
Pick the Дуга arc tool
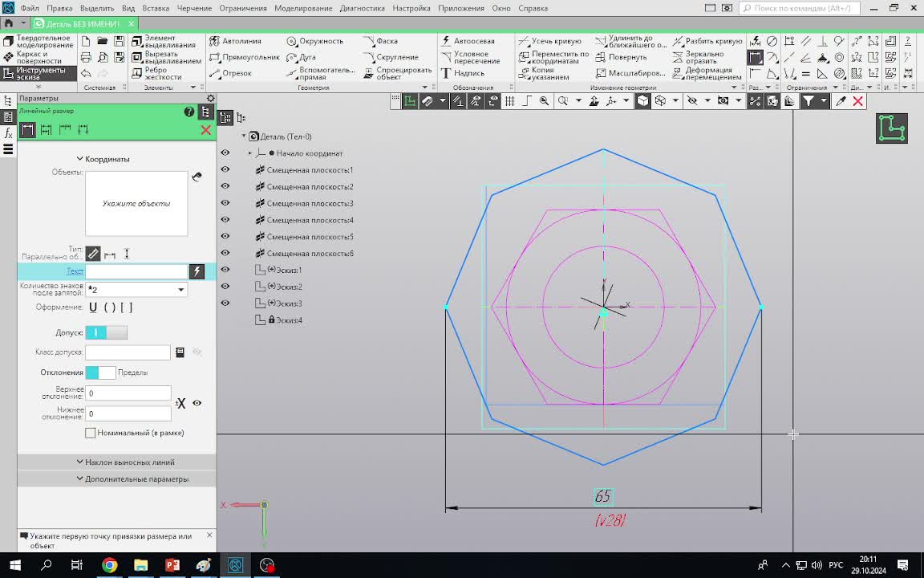301,57
